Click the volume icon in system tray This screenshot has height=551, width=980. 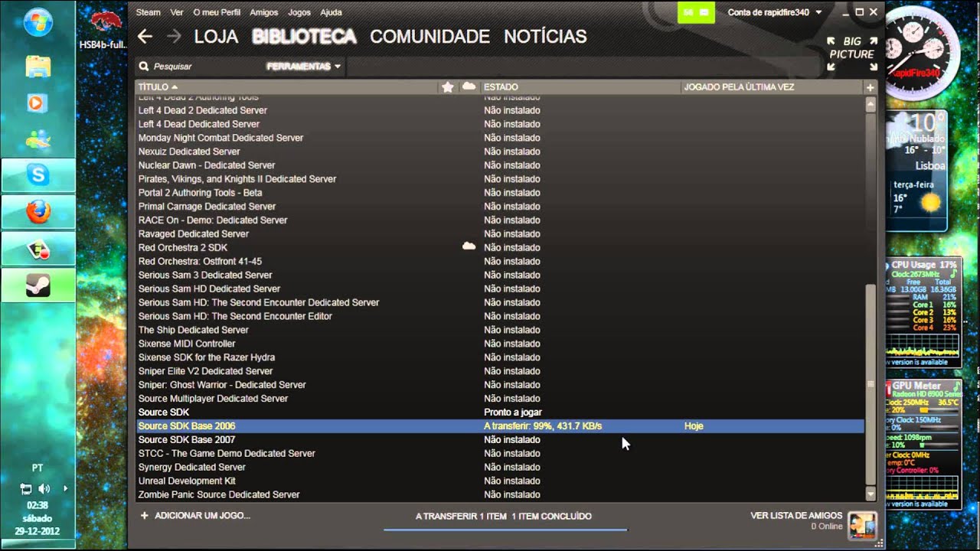[x=44, y=489]
